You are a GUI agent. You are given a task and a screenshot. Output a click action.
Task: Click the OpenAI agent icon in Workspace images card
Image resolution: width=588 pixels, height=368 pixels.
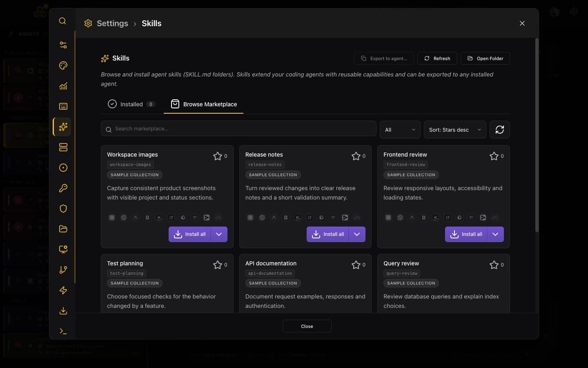[x=124, y=218]
